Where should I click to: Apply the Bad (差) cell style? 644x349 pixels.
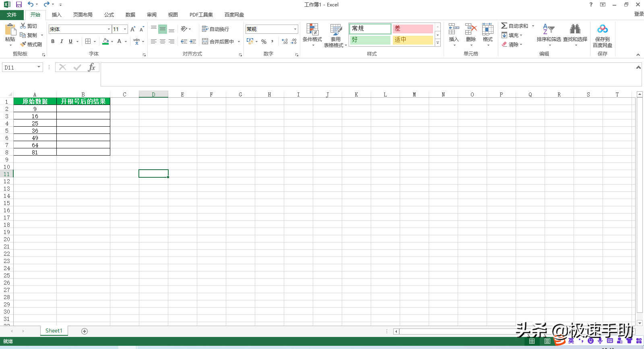[x=413, y=29]
